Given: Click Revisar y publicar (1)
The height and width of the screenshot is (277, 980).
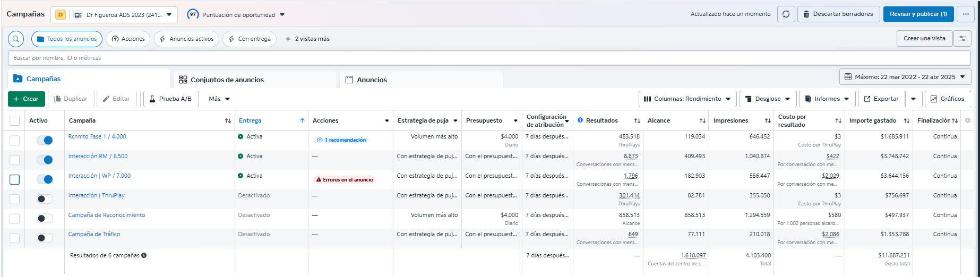Looking at the screenshot, I should 918,14.
